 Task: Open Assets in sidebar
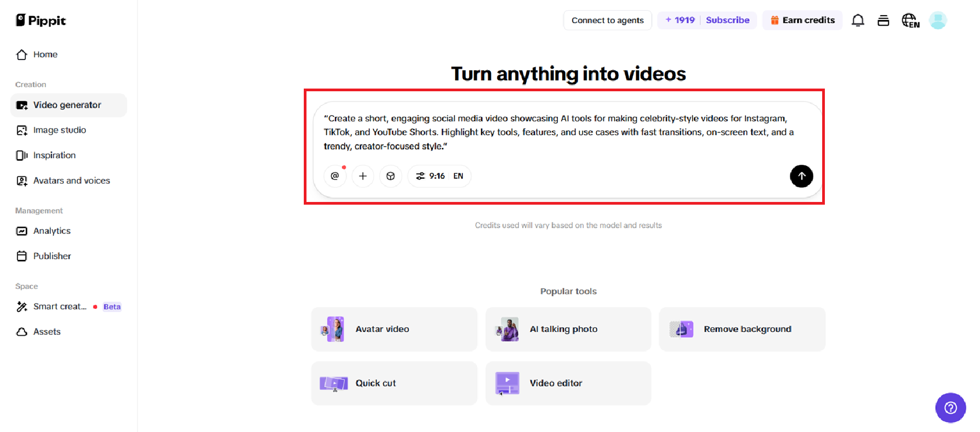click(x=69, y=332)
